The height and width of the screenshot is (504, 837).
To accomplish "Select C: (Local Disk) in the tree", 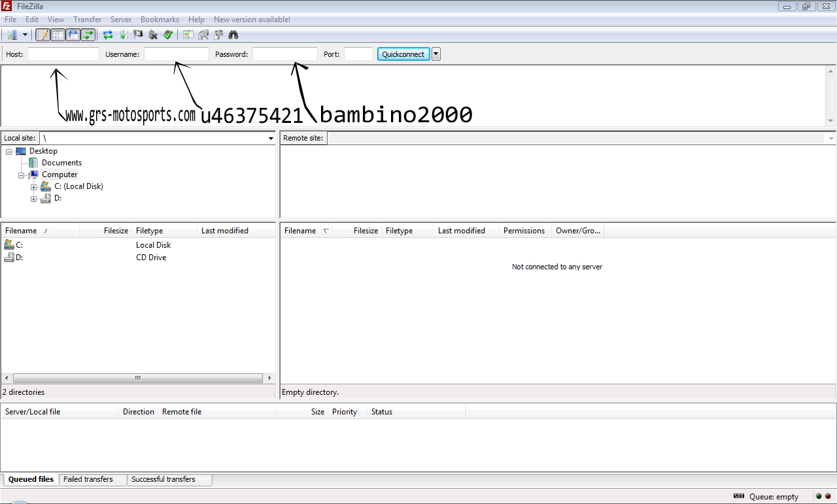I will tap(78, 186).
